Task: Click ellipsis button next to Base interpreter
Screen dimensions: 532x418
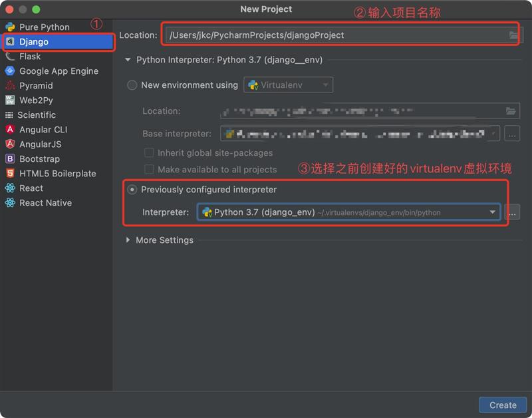Action: 512,134
